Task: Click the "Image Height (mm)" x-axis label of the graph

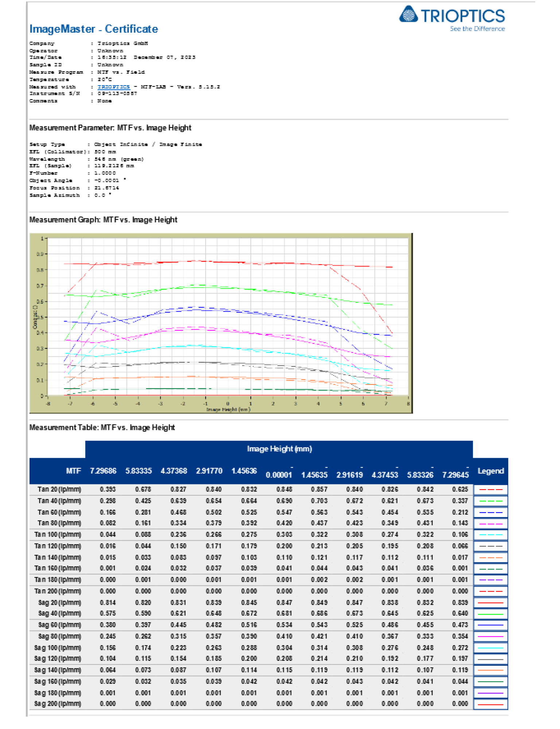Action: pos(228,410)
